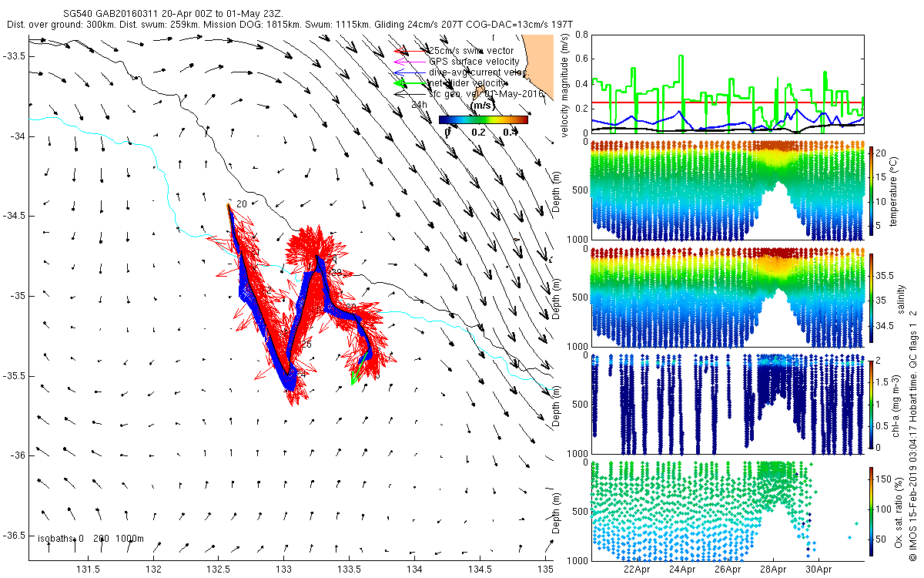Click the red threshold line in the velocity plot
The width and height of the screenshot is (924, 578).
pos(728,102)
